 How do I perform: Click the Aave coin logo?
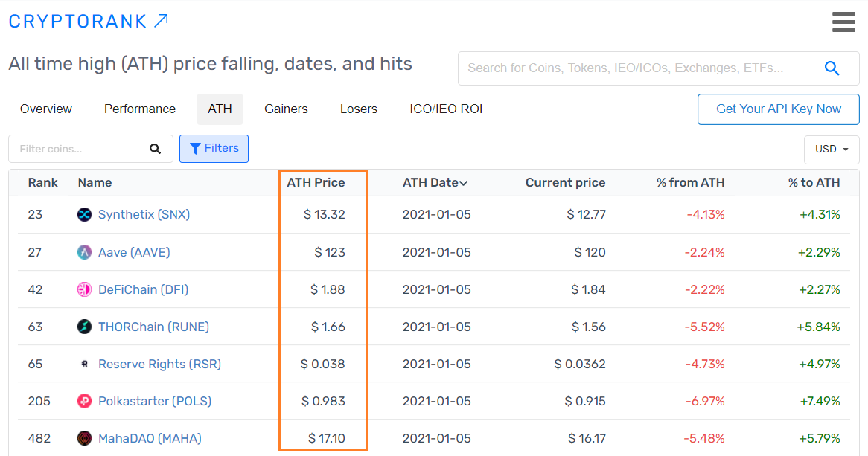point(84,252)
